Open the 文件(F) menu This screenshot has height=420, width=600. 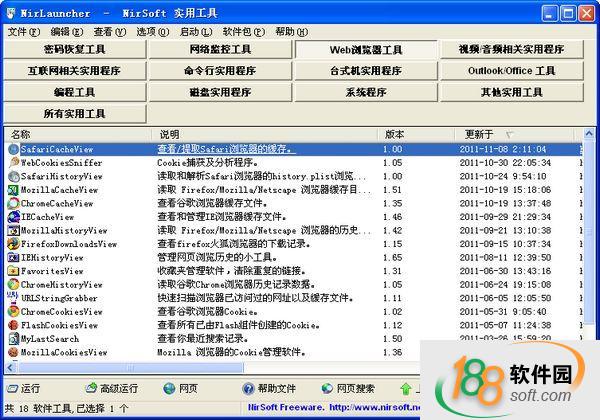pyautogui.click(x=22, y=32)
